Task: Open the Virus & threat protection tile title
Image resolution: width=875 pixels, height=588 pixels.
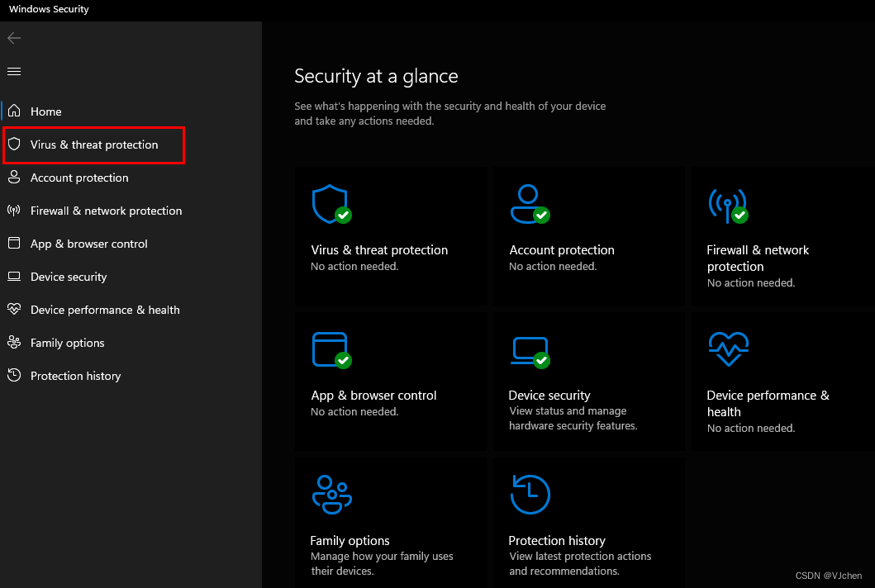Action: pyautogui.click(x=379, y=250)
